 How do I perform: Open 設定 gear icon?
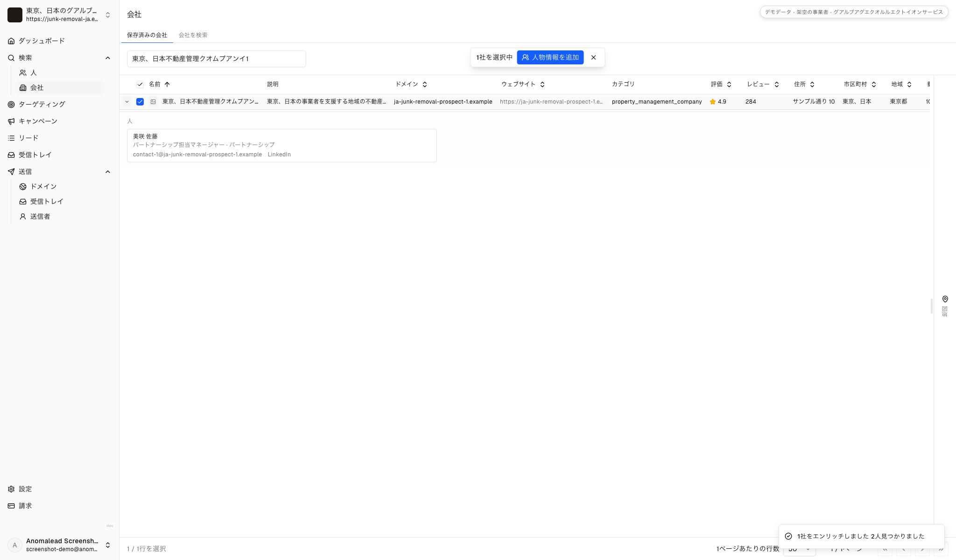coord(11,489)
